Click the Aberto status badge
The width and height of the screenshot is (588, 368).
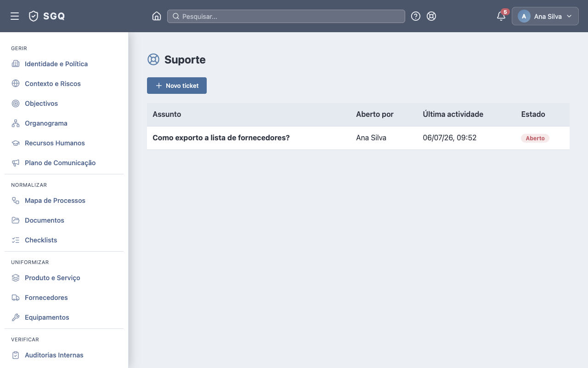coord(535,138)
